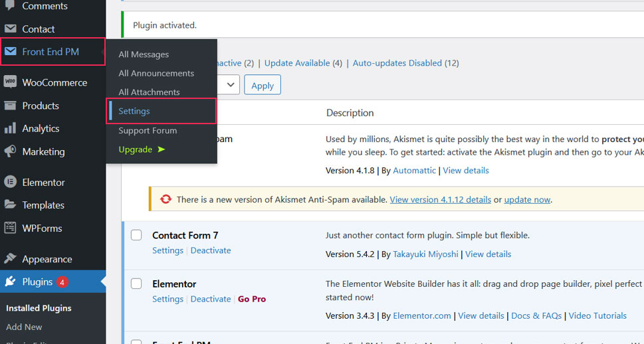View details for Akismet plugin
The width and height of the screenshot is (644, 344).
pyautogui.click(x=466, y=171)
